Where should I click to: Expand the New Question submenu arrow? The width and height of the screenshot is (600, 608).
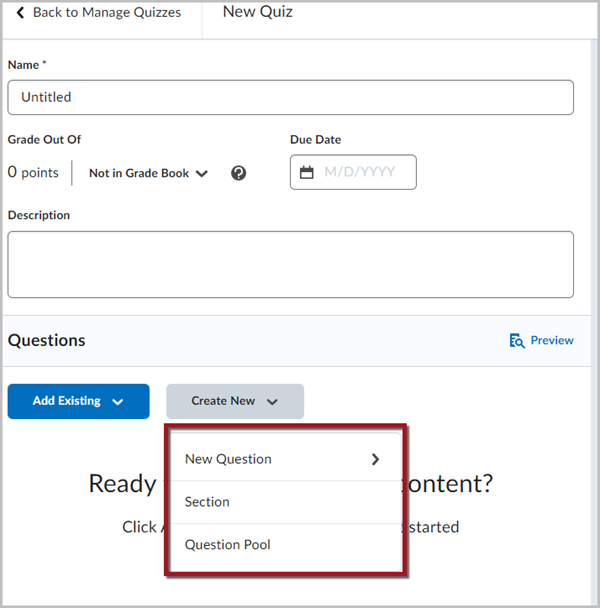pyautogui.click(x=375, y=459)
